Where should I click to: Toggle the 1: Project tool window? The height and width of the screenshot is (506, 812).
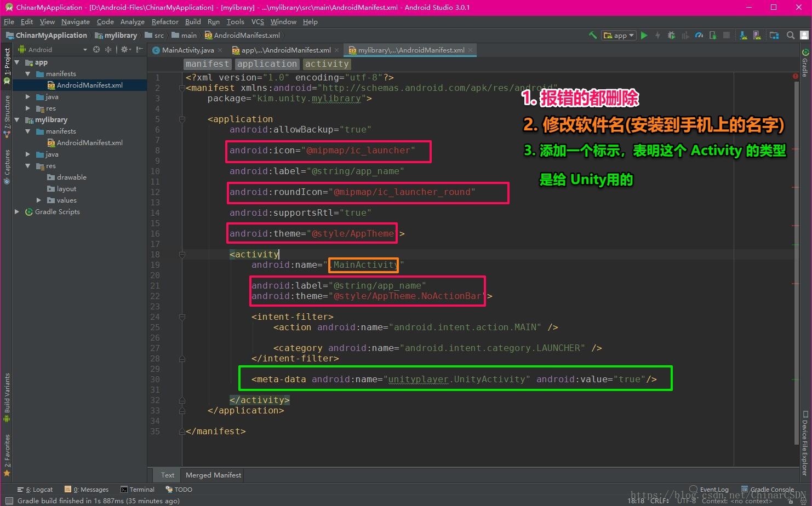(7, 66)
